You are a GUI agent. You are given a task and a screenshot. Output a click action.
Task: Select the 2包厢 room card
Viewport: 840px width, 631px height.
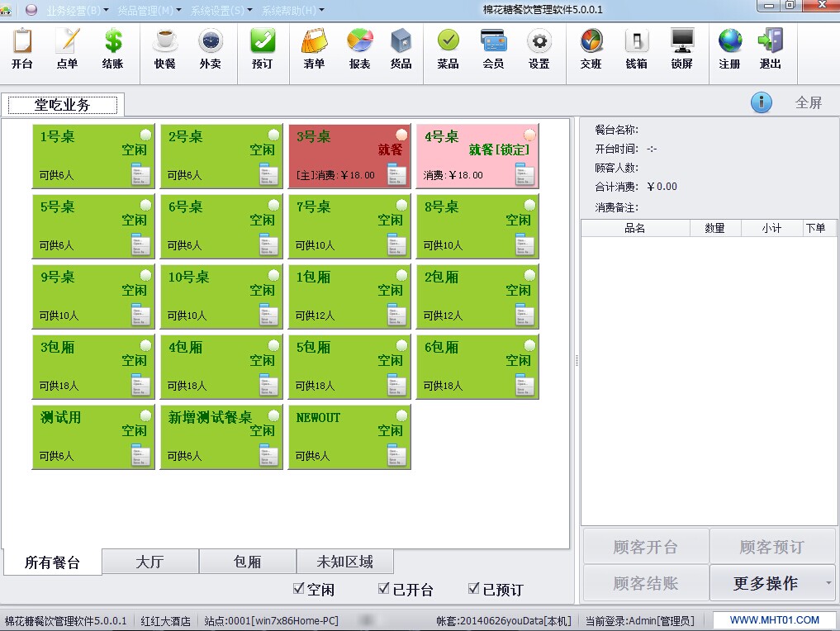(x=478, y=297)
